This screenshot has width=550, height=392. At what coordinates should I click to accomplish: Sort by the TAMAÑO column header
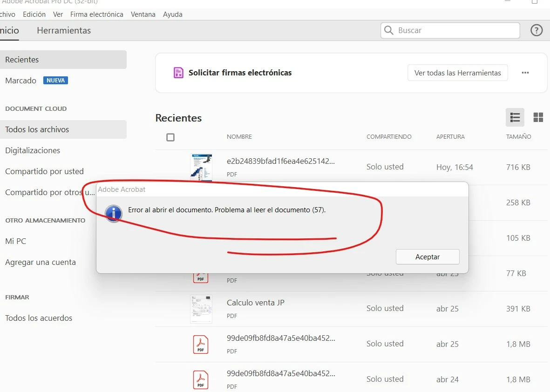[518, 137]
